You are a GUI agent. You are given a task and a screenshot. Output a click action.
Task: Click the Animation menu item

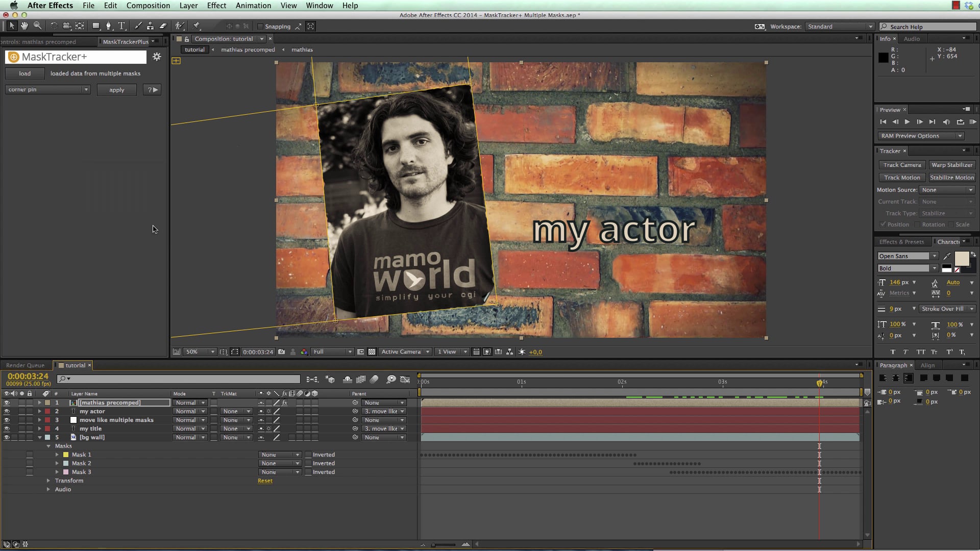pyautogui.click(x=253, y=6)
